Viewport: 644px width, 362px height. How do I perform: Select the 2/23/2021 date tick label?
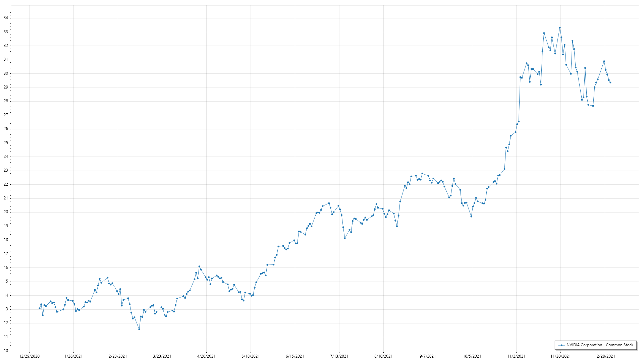[118, 356]
